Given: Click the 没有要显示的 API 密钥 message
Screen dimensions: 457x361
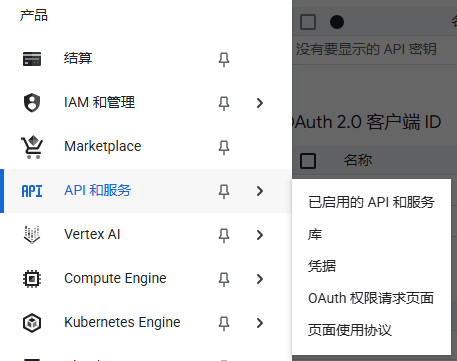Looking at the screenshot, I should click(366, 49).
